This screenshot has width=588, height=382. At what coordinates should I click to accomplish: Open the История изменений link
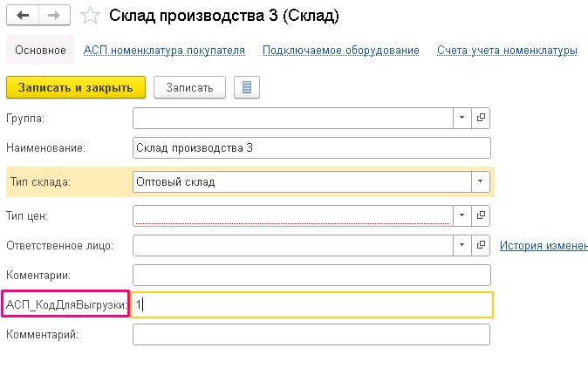coord(543,246)
